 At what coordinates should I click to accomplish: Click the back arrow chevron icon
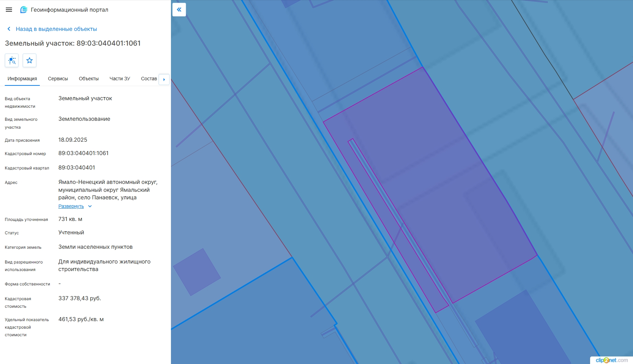tap(9, 29)
